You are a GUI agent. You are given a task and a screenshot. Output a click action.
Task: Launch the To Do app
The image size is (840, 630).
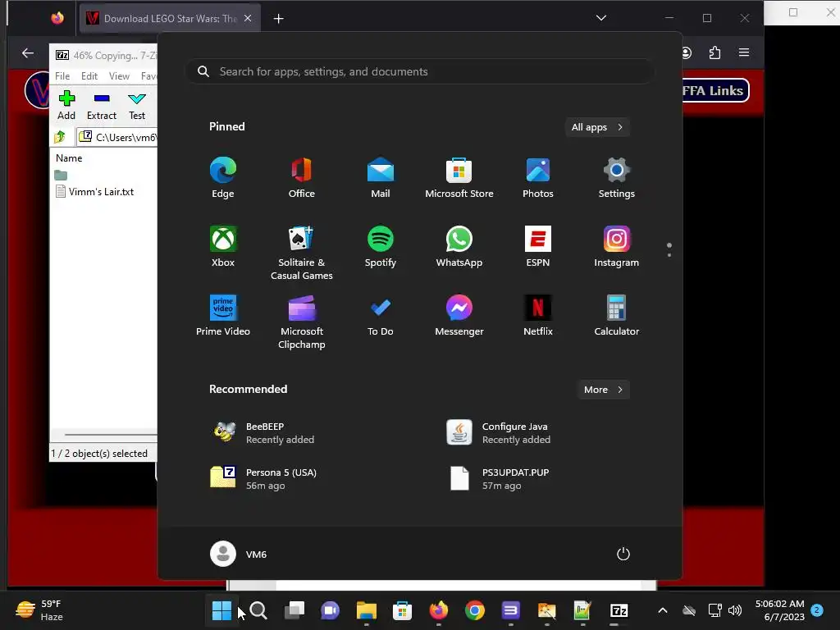coord(381,316)
